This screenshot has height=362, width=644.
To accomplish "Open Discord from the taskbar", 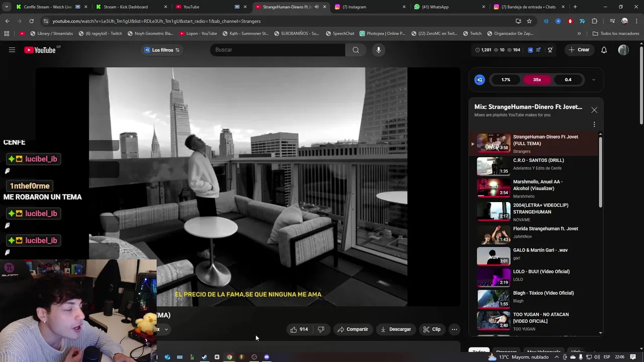I will click(267, 357).
